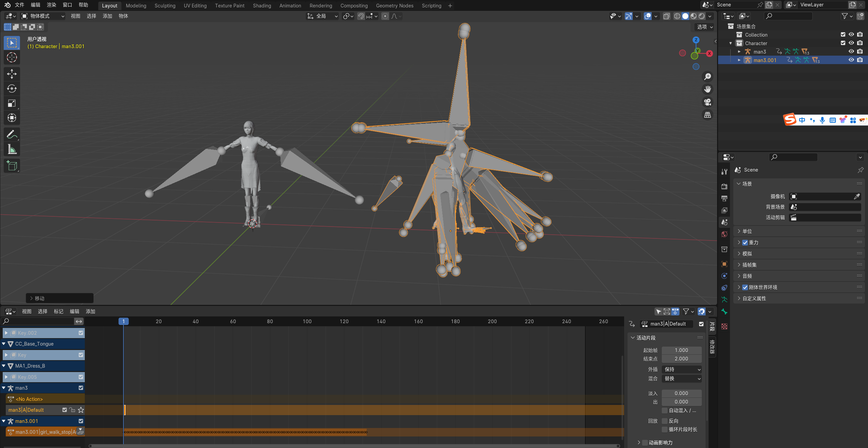The width and height of the screenshot is (868, 448).
Task: Activate the Add Cube tool
Action: tap(12, 166)
